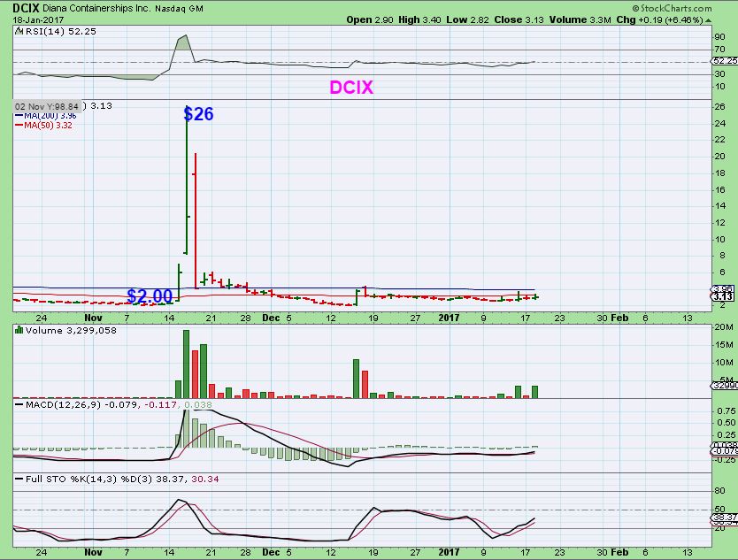
Task: Click the 18-Jan-2017 chart date
Action: point(38,19)
